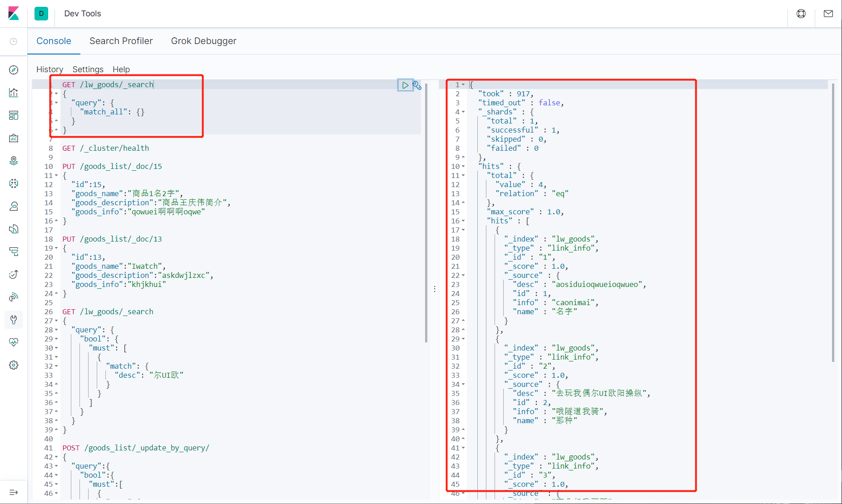Click the "goods_name":"Iwatch" line
Viewport: 842px width, 504px height.
coord(119,266)
